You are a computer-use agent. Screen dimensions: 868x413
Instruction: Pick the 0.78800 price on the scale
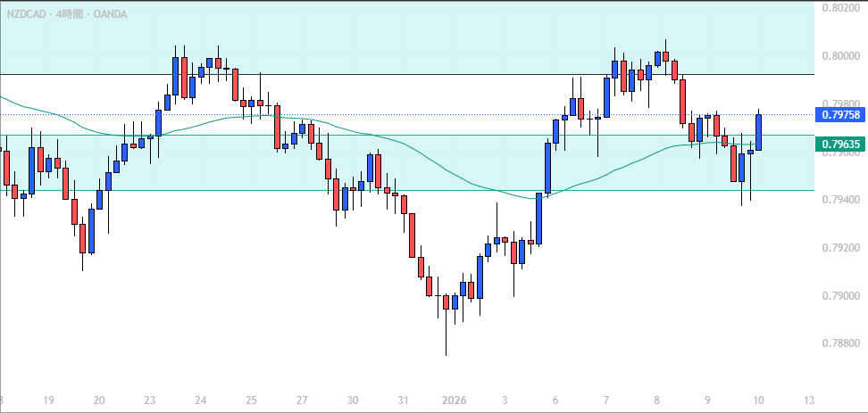point(839,343)
